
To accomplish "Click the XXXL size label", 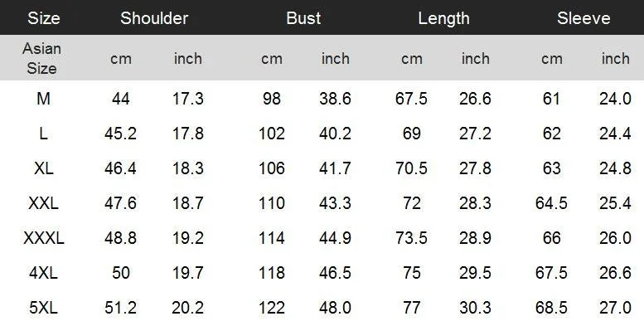I will click(x=44, y=238).
